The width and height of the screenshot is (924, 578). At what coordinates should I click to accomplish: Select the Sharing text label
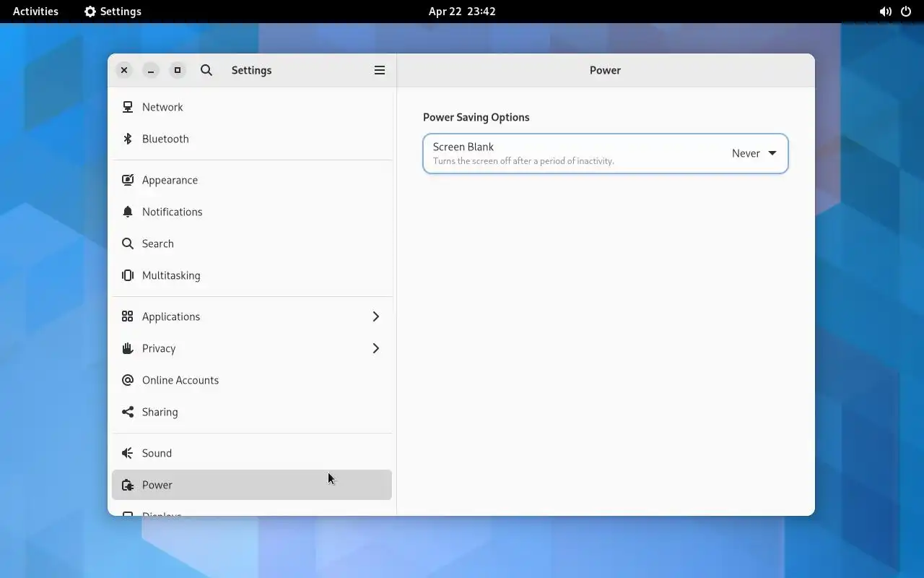coord(160,412)
